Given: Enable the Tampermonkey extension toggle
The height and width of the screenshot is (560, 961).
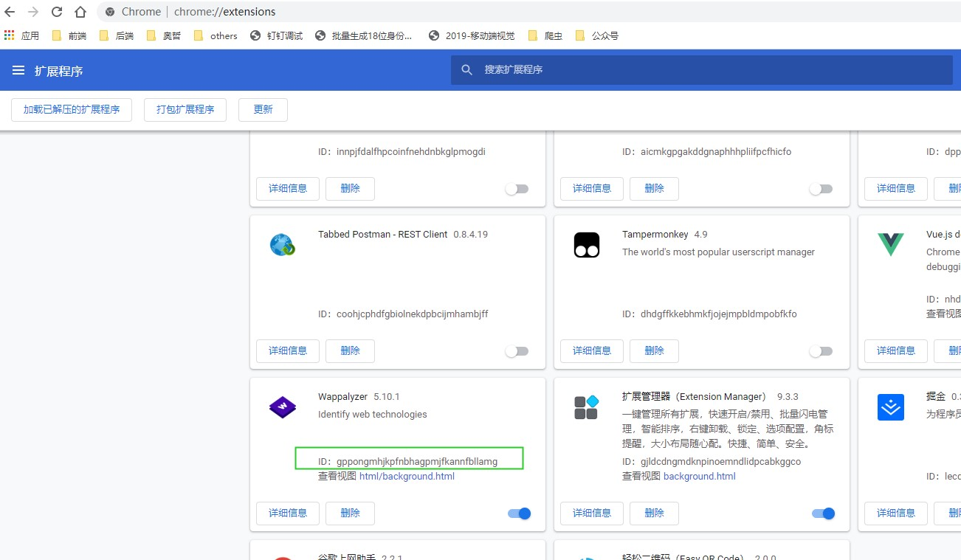Looking at the screenshot, I should 821,351.
